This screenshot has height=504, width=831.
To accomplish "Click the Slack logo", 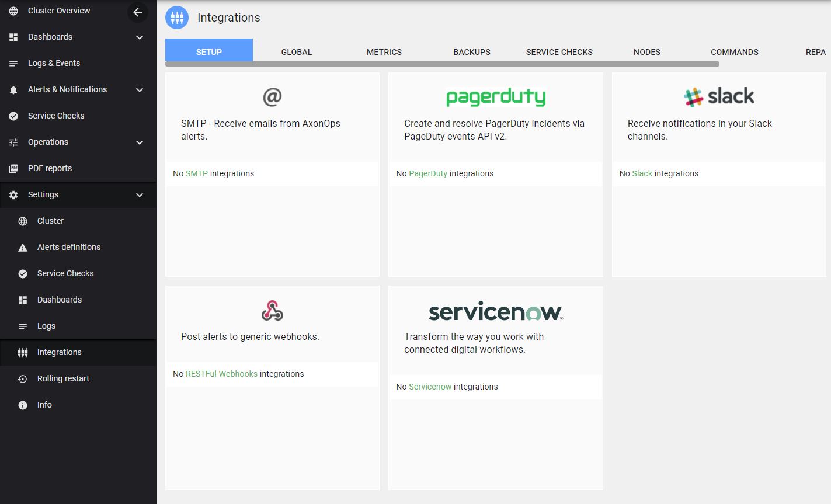I will (718, 97).
